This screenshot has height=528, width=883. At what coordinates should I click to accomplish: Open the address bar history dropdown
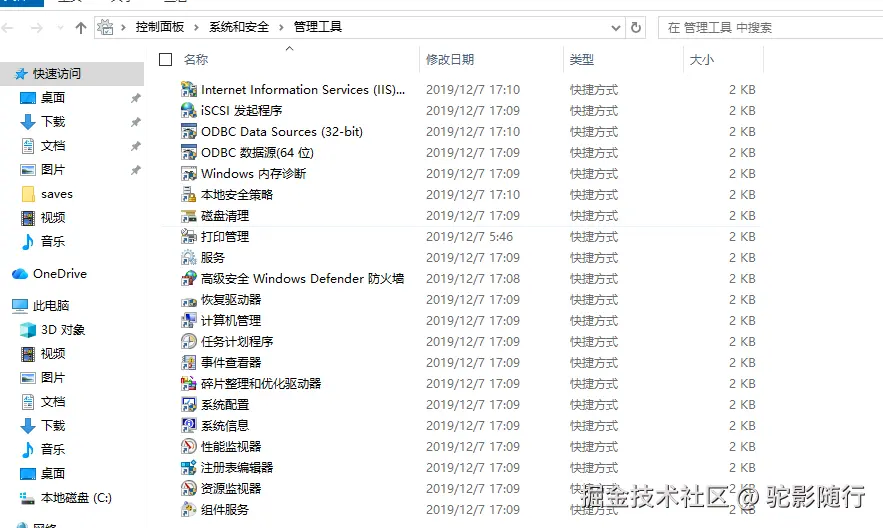click(x=616, y=28)
